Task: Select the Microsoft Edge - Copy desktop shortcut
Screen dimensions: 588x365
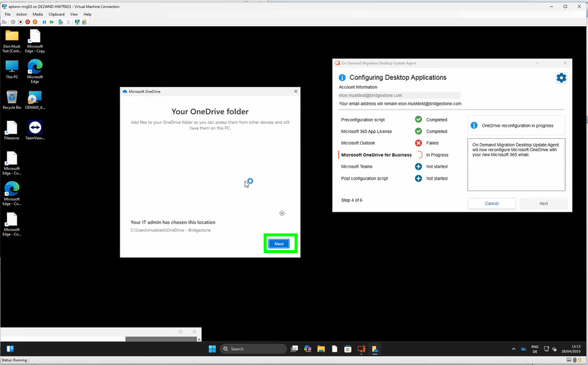Action: tap(35, 41)
